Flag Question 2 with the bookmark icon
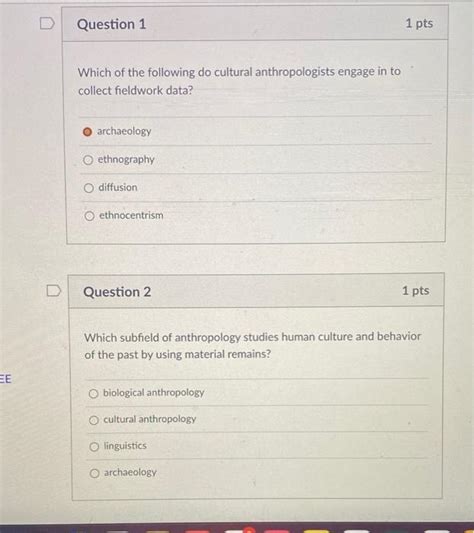Image resolution: width=474 pixels, height=533 pixels. 54,291
